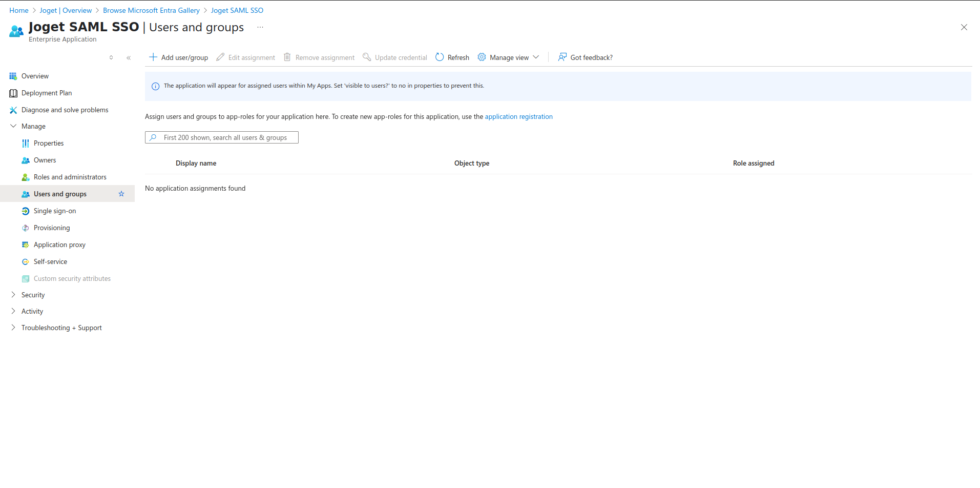Select Application proxy label
The width and height of the screenshot is (980, 488).
59,245
